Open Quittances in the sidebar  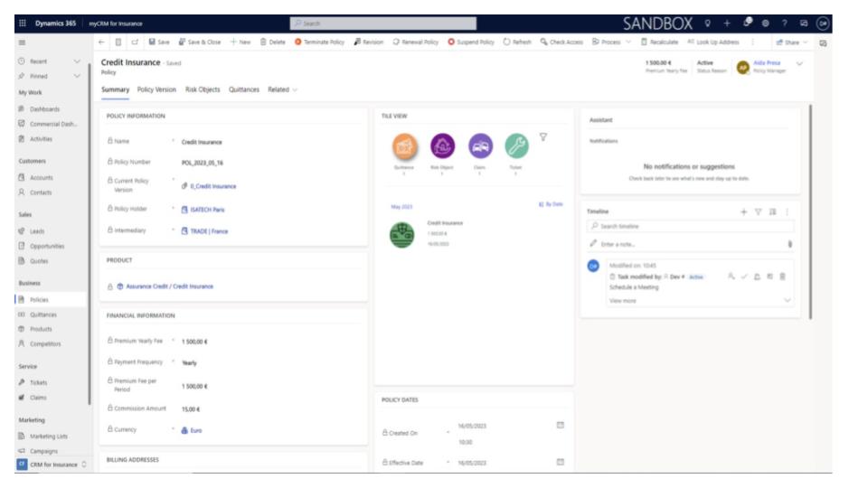(43, 314)
